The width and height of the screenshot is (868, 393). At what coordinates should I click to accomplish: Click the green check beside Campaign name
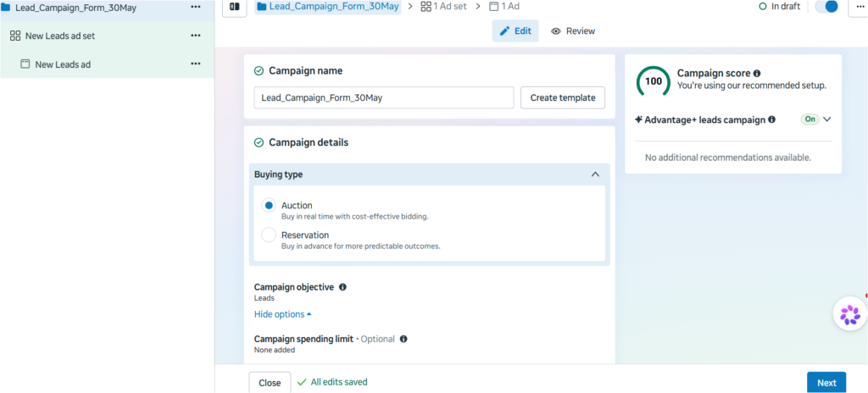259,71
